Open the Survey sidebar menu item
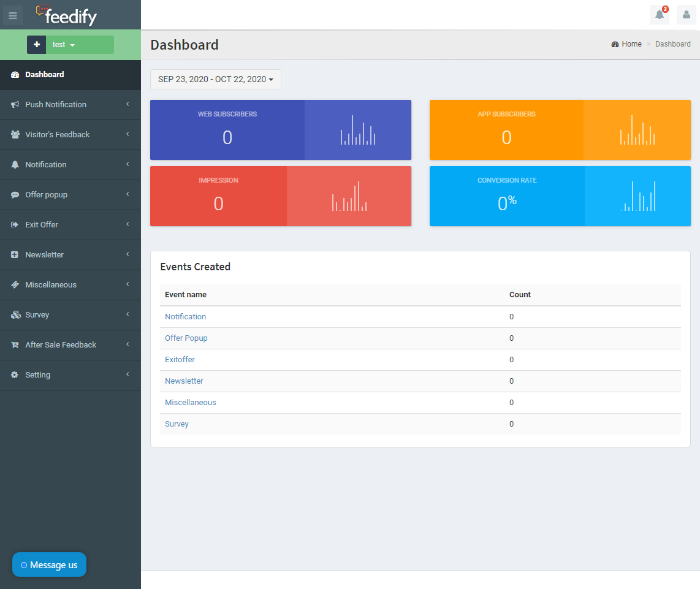 coord(37,315)
